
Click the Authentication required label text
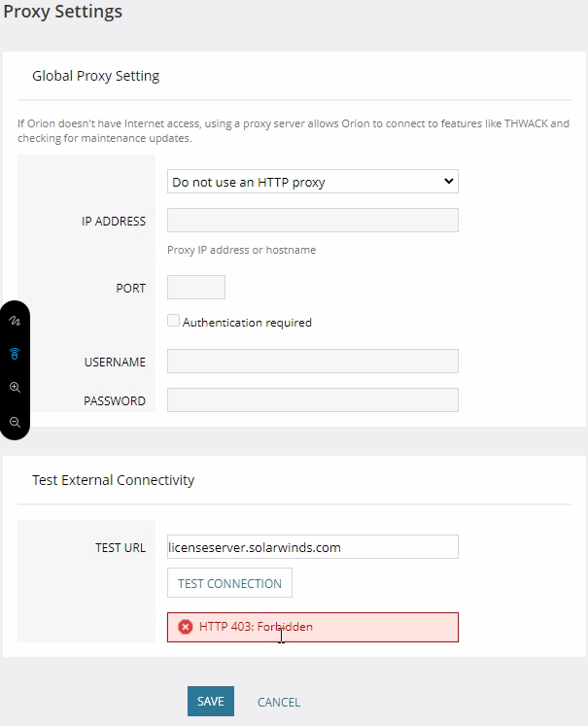[247, 322]
